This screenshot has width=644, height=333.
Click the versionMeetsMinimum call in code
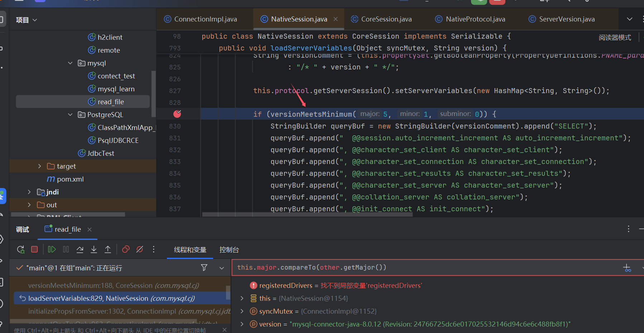(311, 114)
